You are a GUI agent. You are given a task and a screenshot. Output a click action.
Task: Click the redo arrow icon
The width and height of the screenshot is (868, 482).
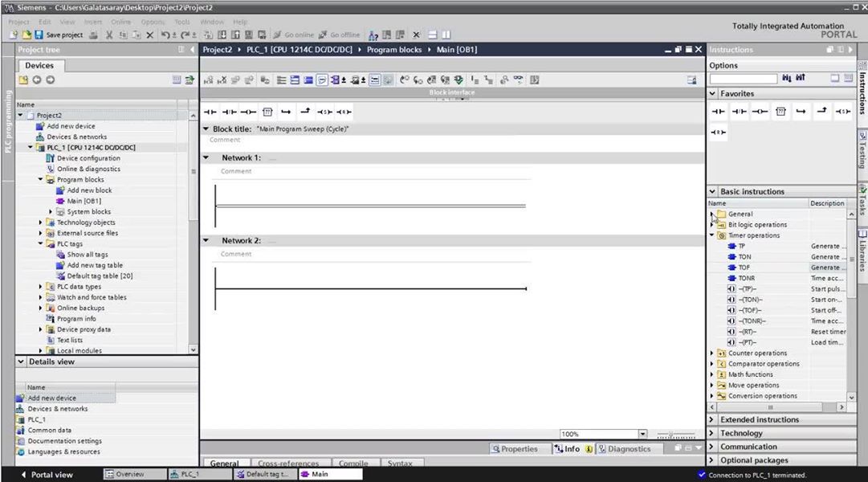185,35
